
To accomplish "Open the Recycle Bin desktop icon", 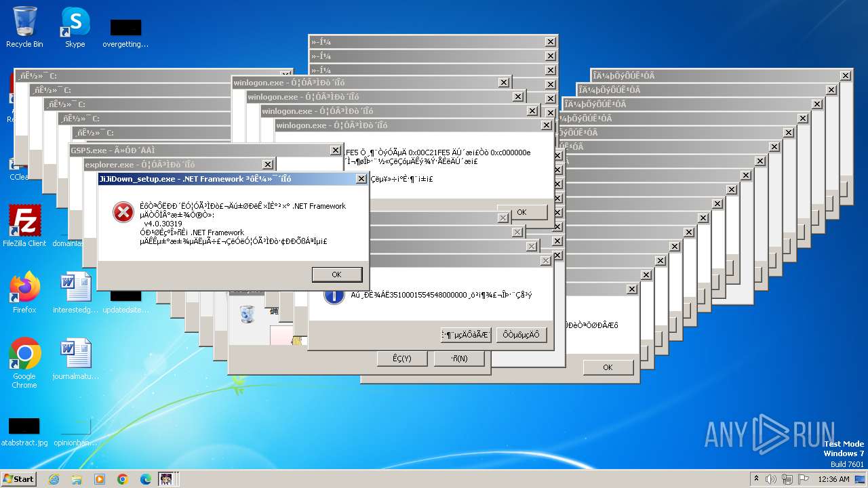I will 24,27.
